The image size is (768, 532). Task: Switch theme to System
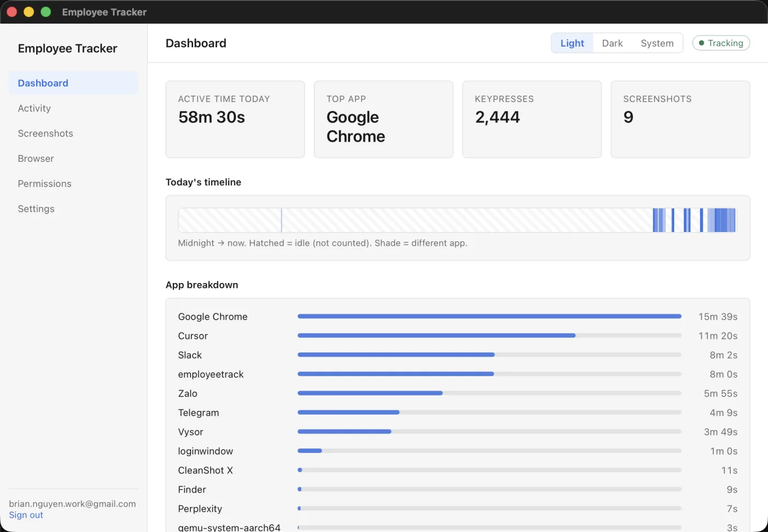click(x=657, y=43)
